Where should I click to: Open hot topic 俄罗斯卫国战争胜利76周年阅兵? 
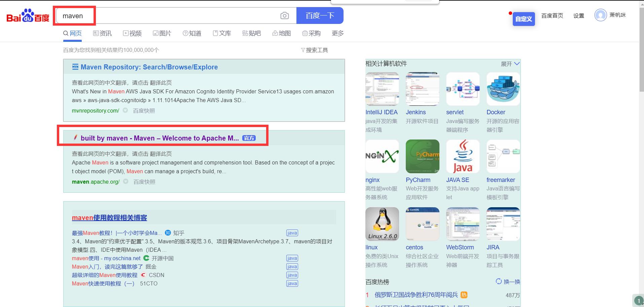[x=416, y=295]
